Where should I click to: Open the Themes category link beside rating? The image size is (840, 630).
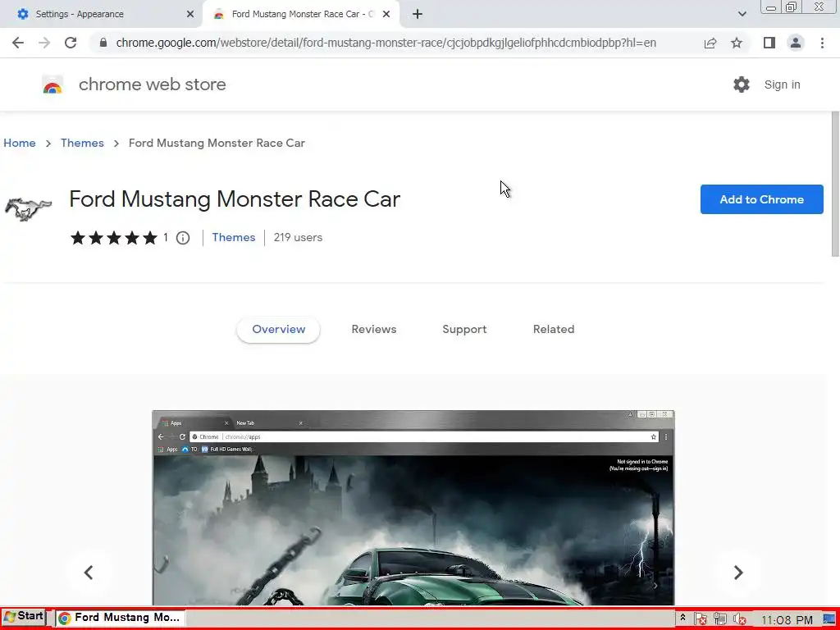[x=234, y=237]
